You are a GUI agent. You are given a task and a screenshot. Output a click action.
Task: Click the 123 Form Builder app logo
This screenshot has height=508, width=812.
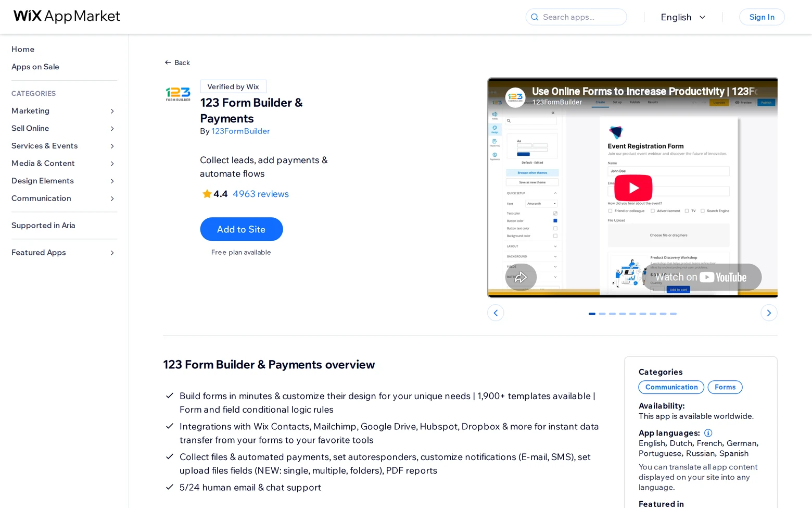tap(178, 94)
